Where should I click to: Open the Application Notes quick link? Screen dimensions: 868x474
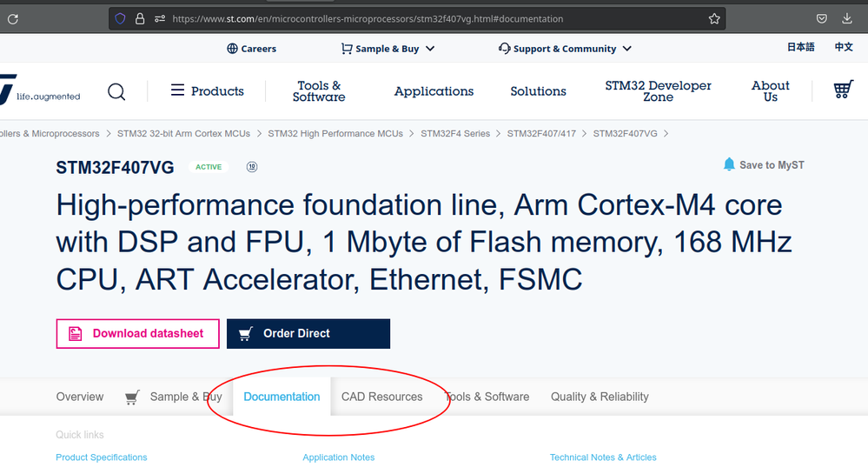pos(339,457)
